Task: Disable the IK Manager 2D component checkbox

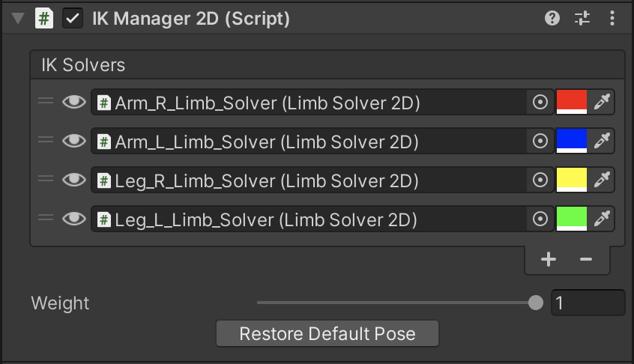Action: coord(73,19)
